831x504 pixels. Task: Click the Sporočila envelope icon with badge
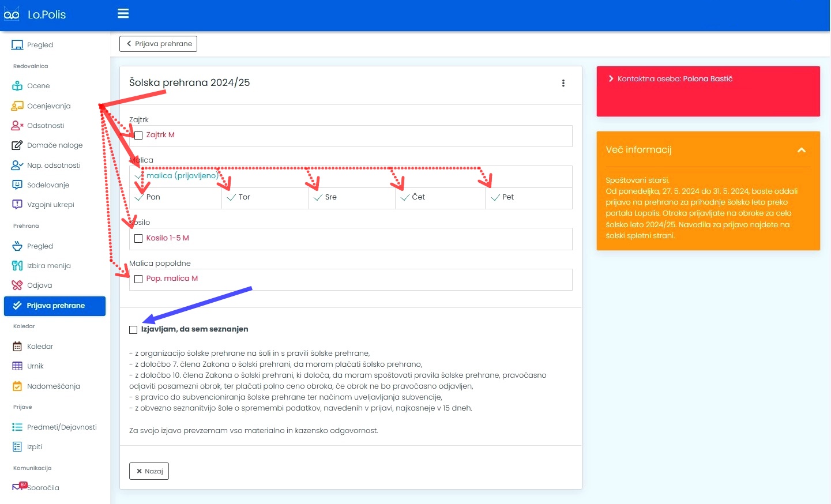coord(18,487)
